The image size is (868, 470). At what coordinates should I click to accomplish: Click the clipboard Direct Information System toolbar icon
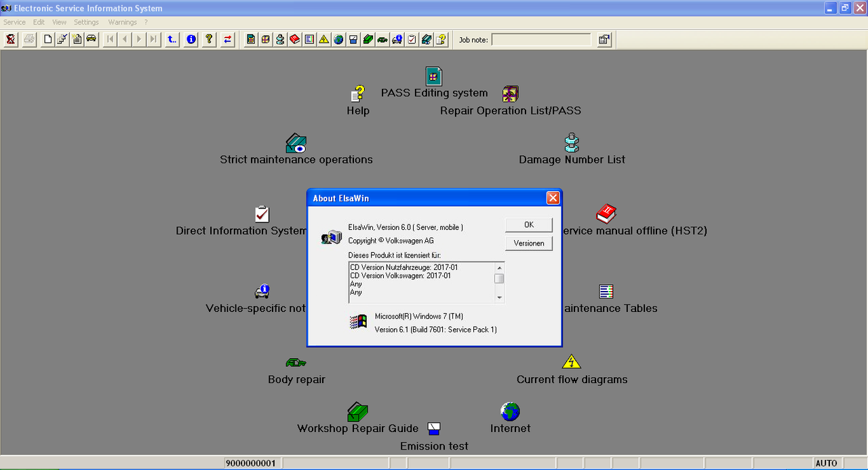(x=412, y=39)
